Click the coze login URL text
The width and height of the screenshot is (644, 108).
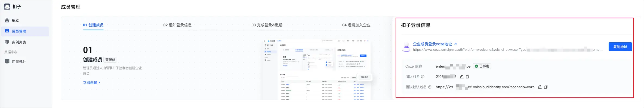pos(508,50)
